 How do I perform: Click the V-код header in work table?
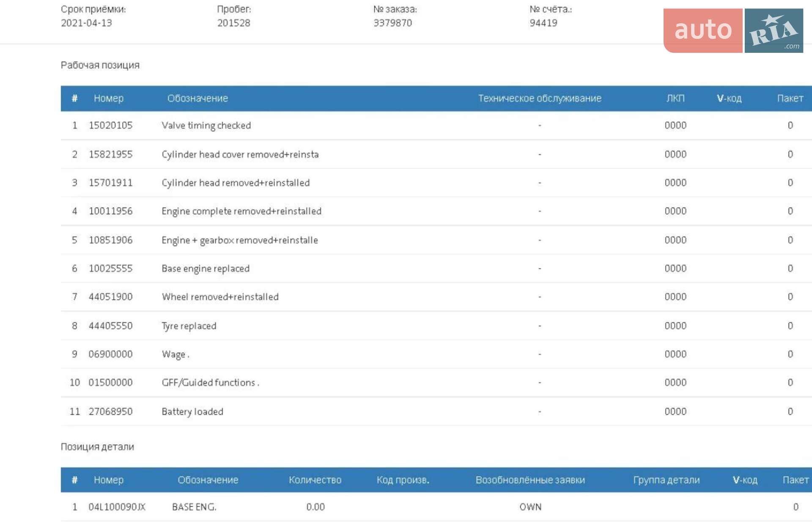click(x=729, y=98)
